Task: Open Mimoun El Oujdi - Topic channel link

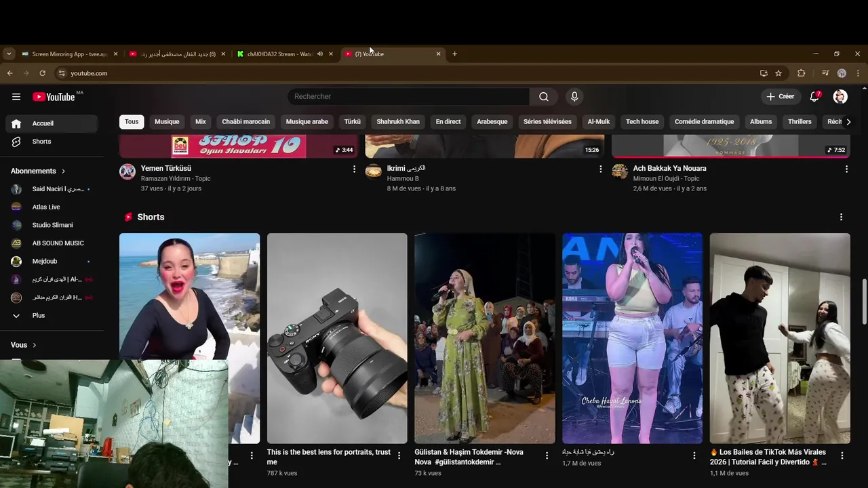Action: coord(666,179)
